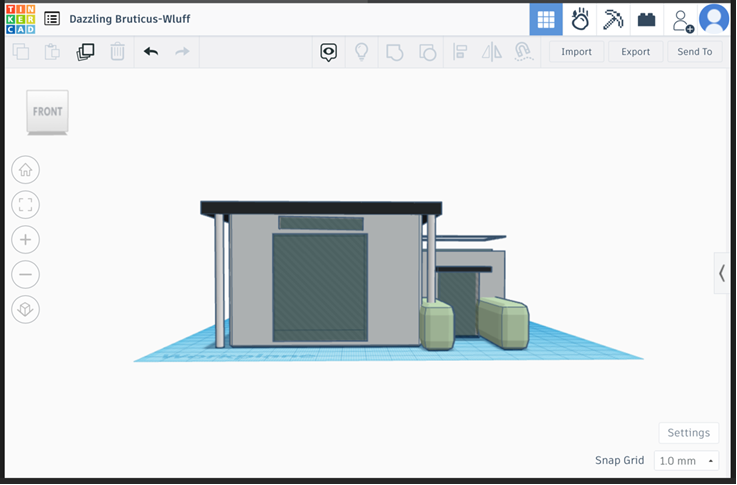Click the design name Dazzling Bruticus-Wluff

(x=130, y=19)
